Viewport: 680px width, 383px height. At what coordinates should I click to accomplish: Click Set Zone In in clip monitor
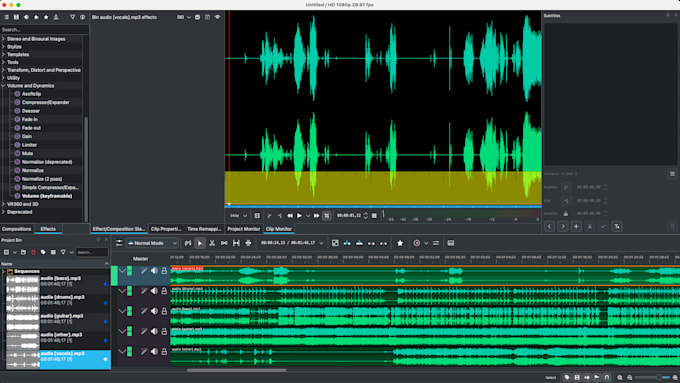point(269,216)
